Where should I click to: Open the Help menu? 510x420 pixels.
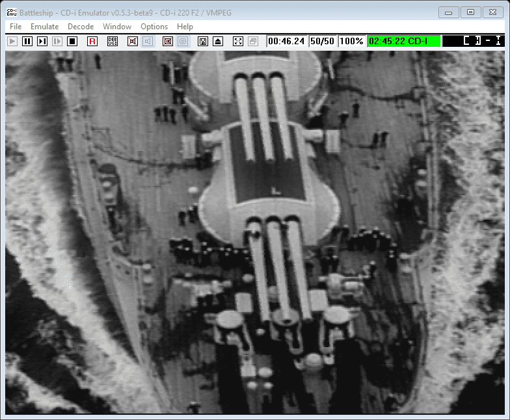point(185,27)
